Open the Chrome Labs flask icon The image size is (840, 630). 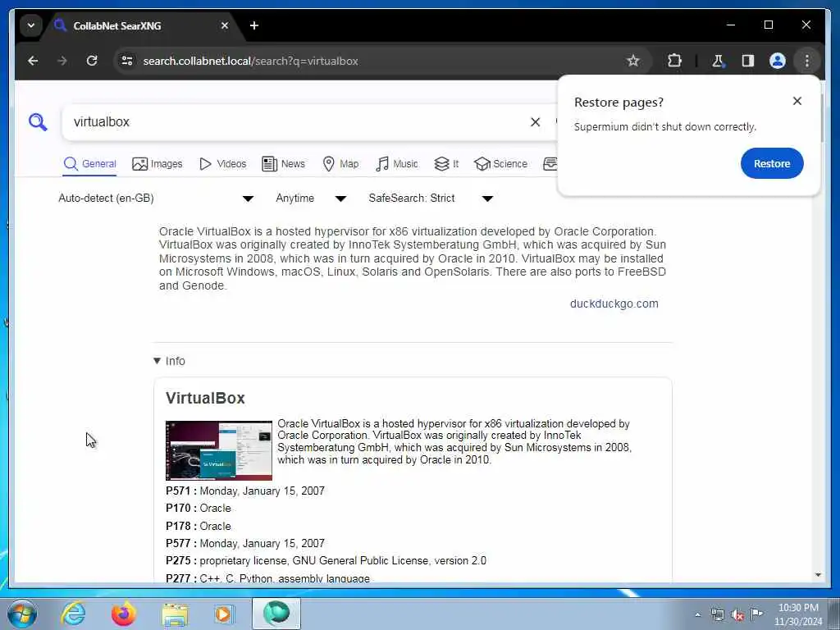pyautogui.click(x=718, y=61)
